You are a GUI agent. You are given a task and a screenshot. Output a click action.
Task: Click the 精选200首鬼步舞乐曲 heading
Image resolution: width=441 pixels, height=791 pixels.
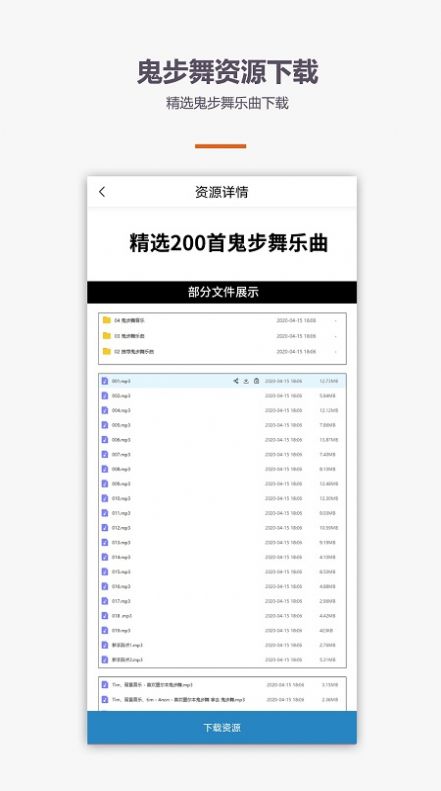[x=229, y=243]
